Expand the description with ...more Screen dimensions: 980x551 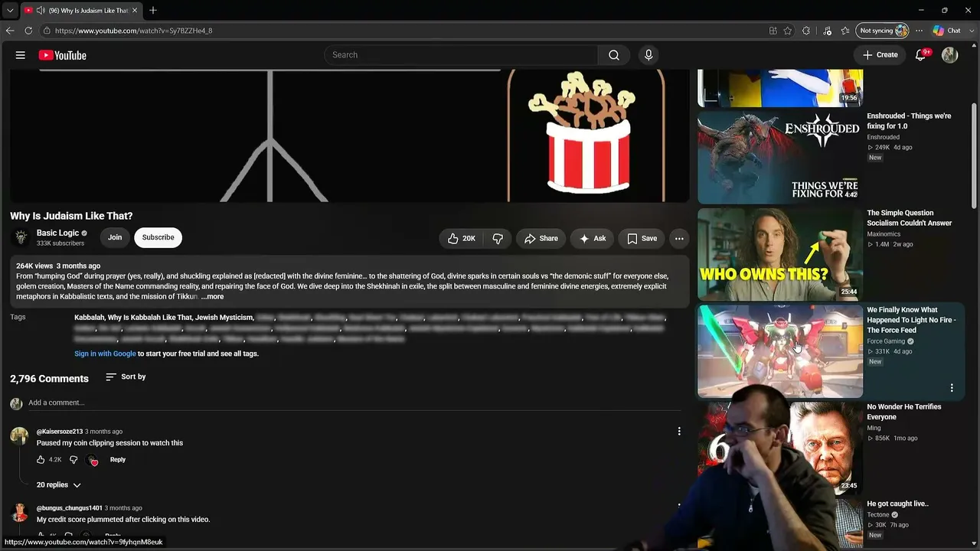212,297
